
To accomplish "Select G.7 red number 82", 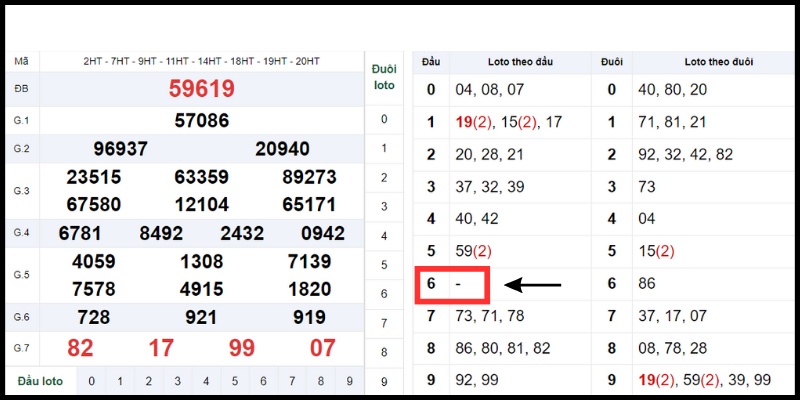I will click(82, 349).
